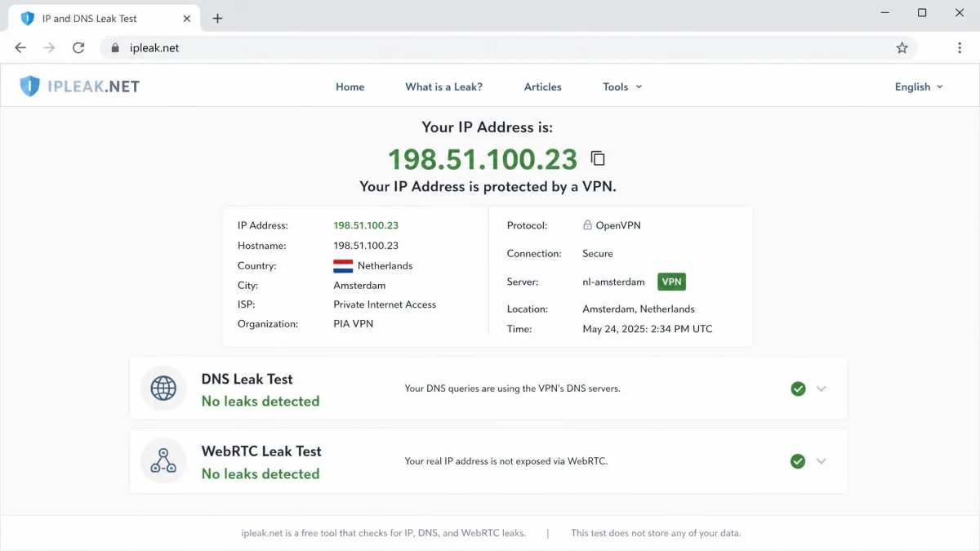Click the 'nl-amsterdam' server value
Viewport: 980px width, 551px height.
(x=613, y=282)
